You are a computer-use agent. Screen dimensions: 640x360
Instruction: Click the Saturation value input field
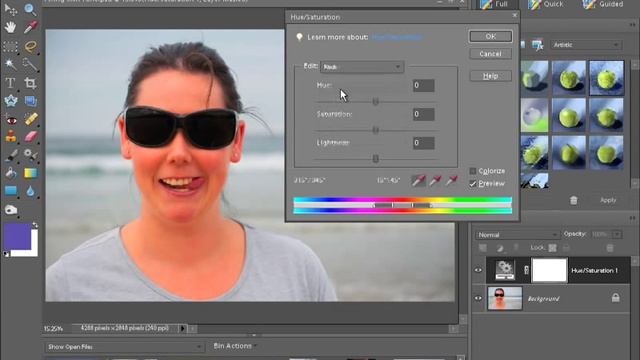click(423, 114)
